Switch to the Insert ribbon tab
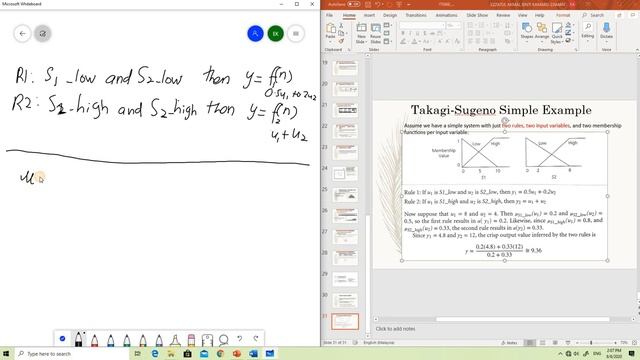Viewport: 640px width, 360px height. coord(369,15)
